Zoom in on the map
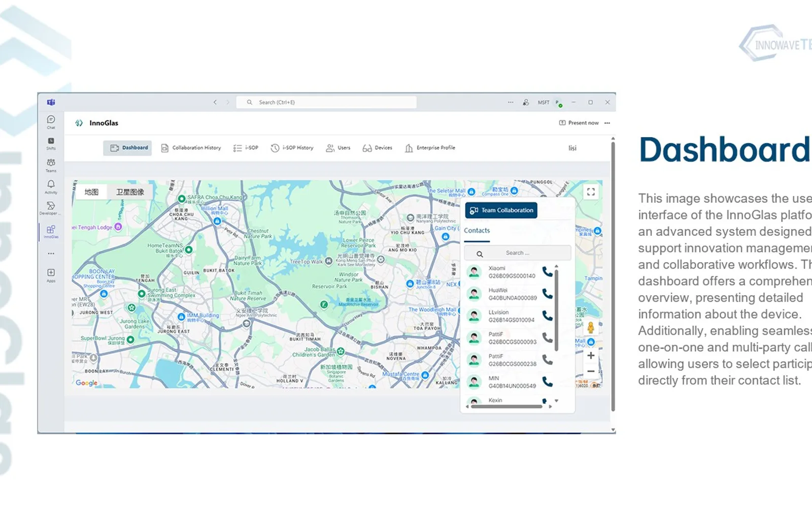812x508 pixels. 591,356
